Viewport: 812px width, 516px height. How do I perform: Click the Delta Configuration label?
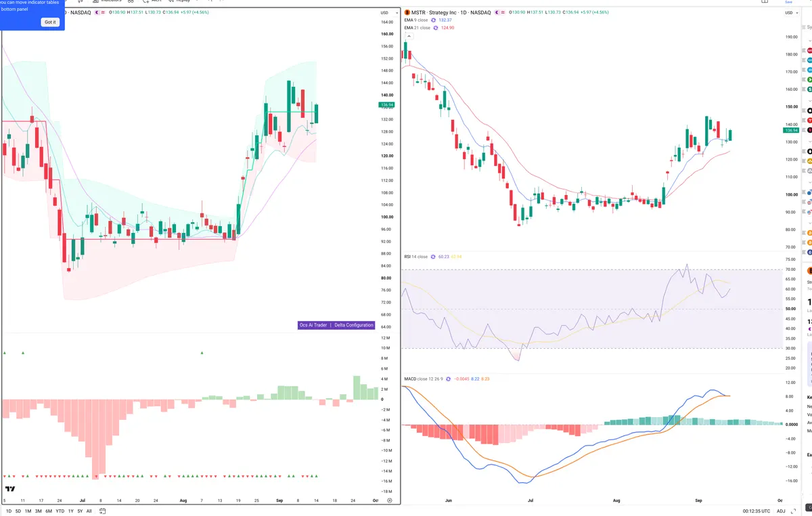[x=354, y=325]
